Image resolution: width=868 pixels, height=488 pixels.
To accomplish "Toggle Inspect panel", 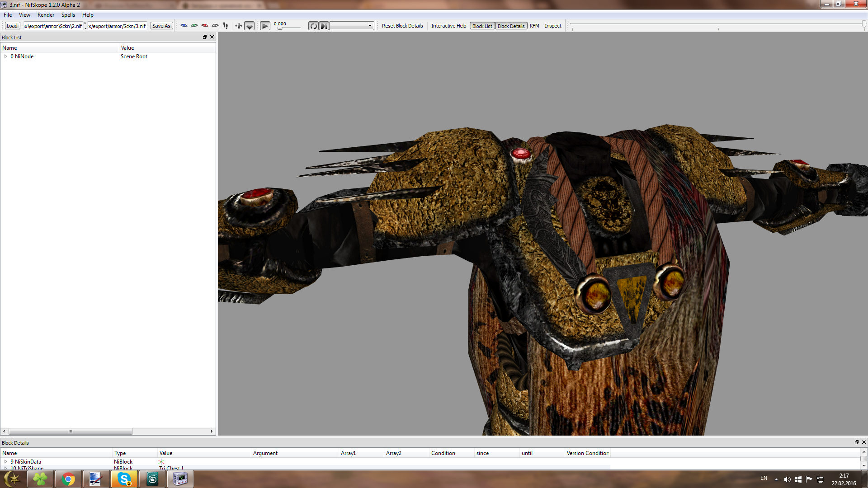I will click(553, 26).
